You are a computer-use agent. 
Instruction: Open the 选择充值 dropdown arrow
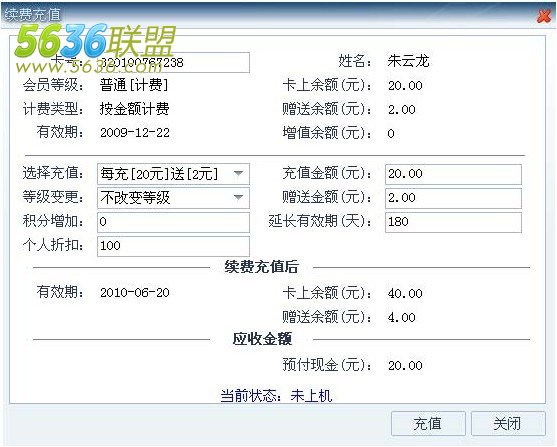[x=238, y=174]
